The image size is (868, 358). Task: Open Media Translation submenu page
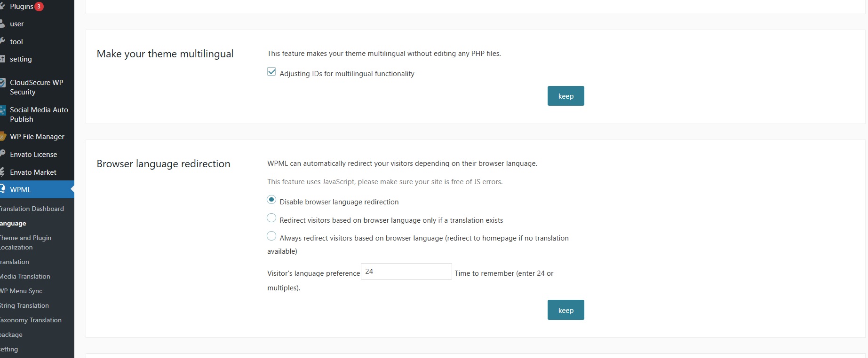coord(25,276)
